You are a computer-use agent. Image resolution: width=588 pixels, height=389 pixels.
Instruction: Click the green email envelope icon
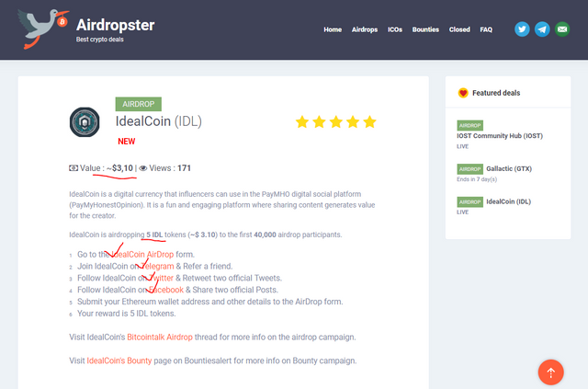[x=562, y=29]
